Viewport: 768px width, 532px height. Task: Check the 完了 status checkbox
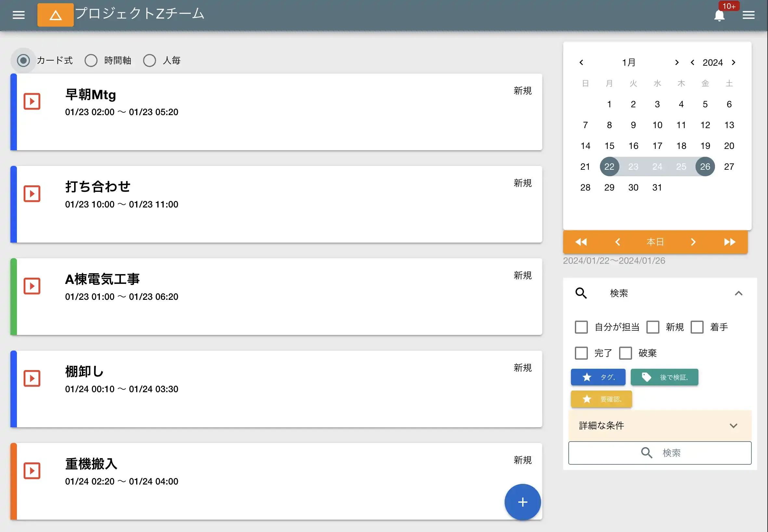(x=581, y=353)
